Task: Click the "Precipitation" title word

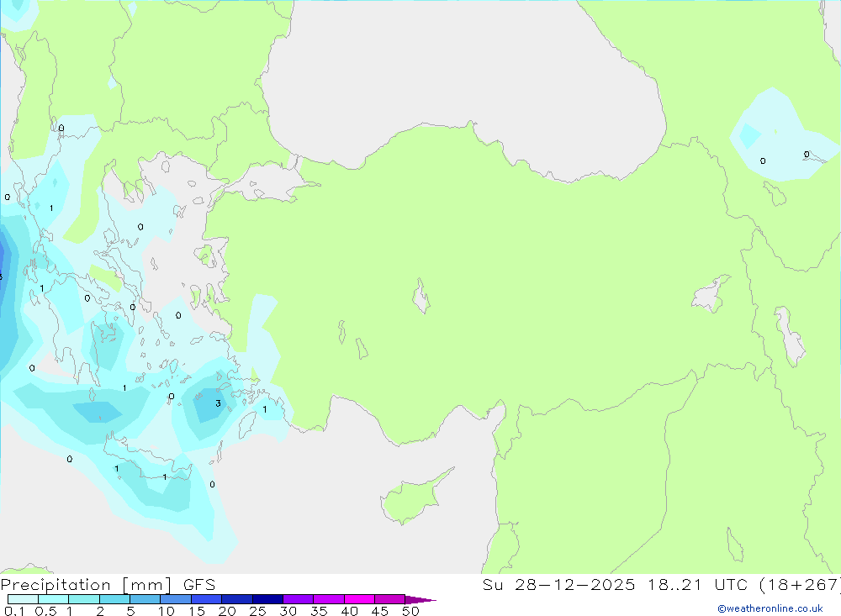Action: point(56,585)
